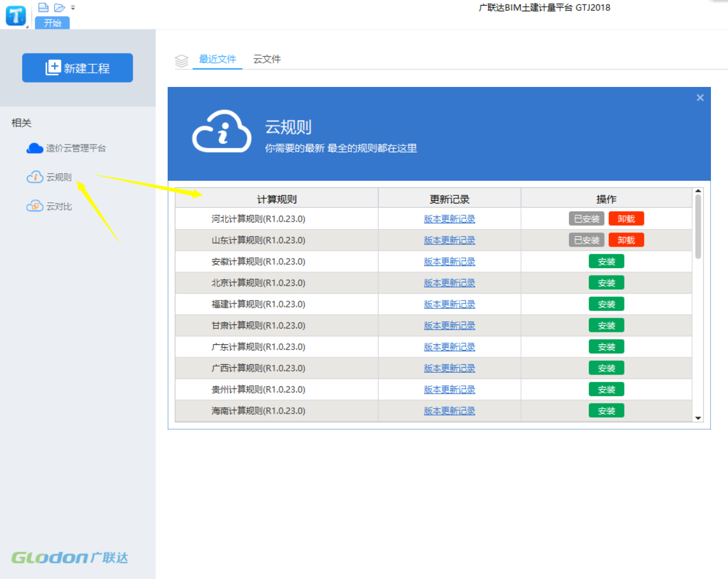Image resolution: width=728 pixels, height=579 pixels.
Task: Expand the quick access toolbar dropdown arrow
Action: click(73, 8)
